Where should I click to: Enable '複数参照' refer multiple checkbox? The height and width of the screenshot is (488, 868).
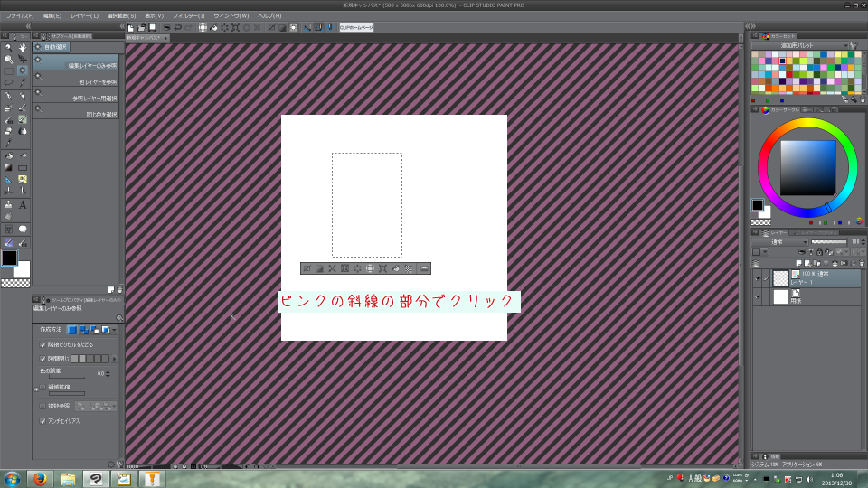click(42, 406)
